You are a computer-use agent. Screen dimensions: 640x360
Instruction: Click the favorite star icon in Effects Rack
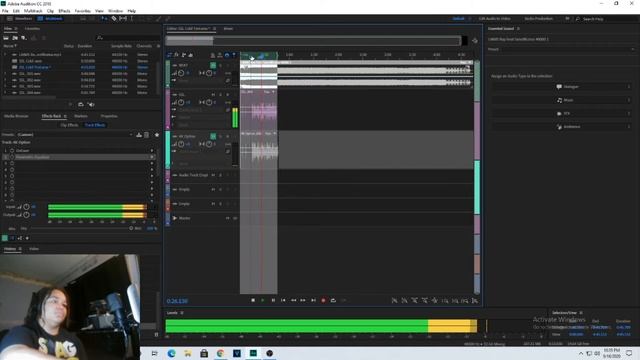(157, 135)
